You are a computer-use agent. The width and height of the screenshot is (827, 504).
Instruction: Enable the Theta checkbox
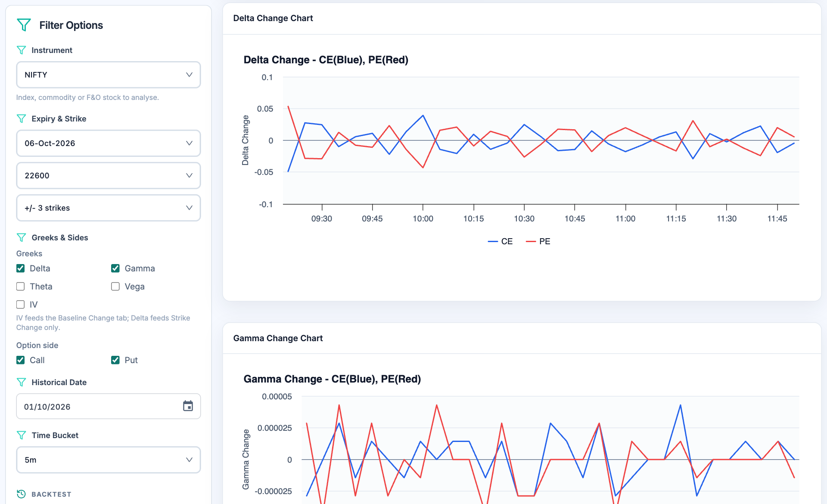[20, 286]
